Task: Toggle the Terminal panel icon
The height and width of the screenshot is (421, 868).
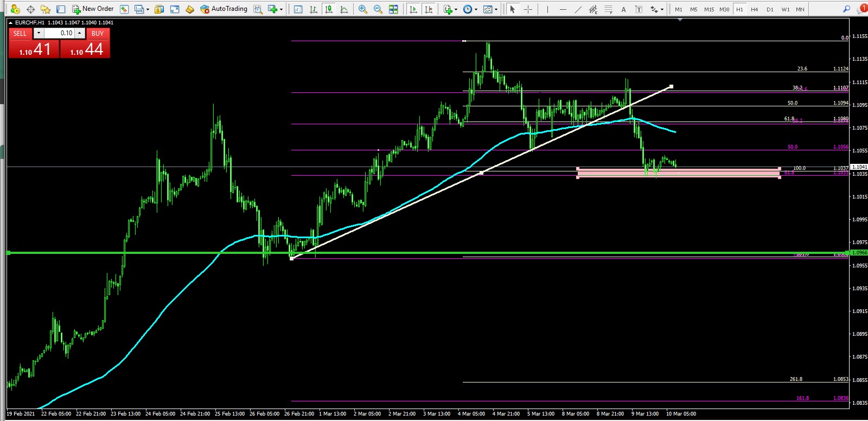Action: (x=61, y=9)
